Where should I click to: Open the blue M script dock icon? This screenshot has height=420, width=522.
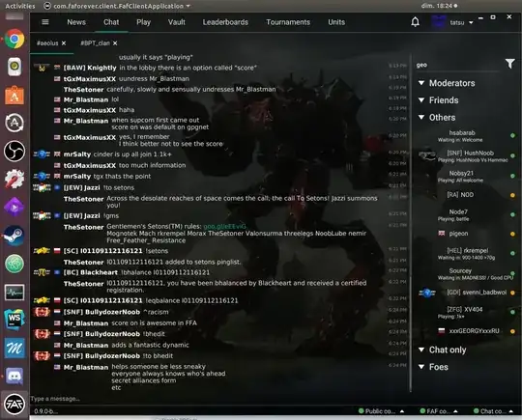[x=14, y=348]
